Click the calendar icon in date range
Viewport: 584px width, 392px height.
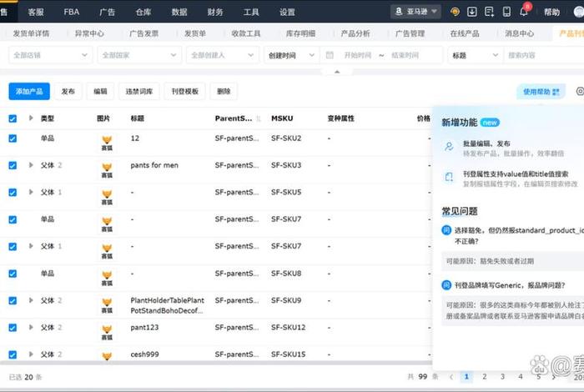(330, 55)
